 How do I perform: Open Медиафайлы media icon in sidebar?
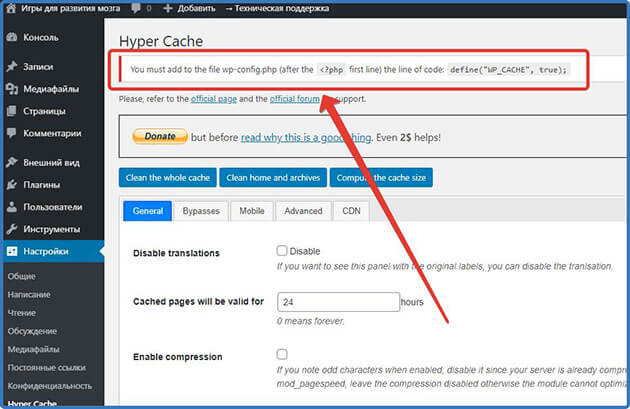(x=12, y=89)
